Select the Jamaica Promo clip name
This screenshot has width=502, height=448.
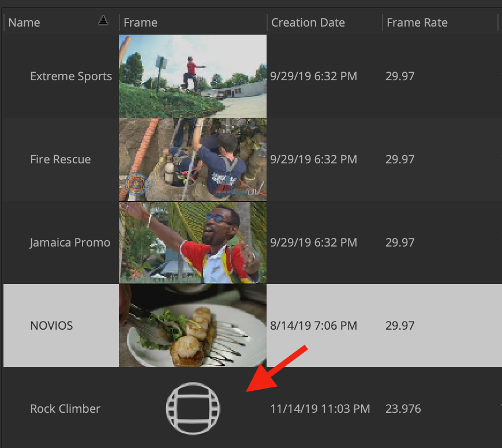pos(70,242)
